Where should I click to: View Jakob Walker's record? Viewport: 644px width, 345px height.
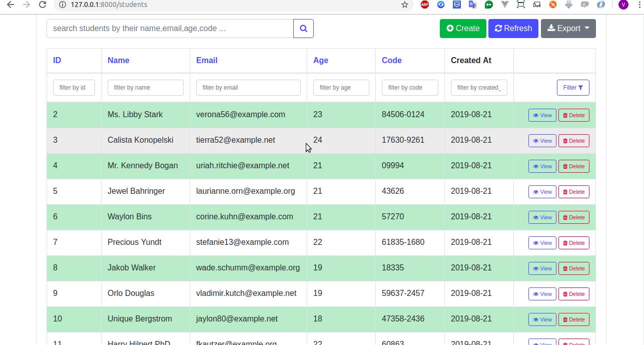(x=542, y=268)
